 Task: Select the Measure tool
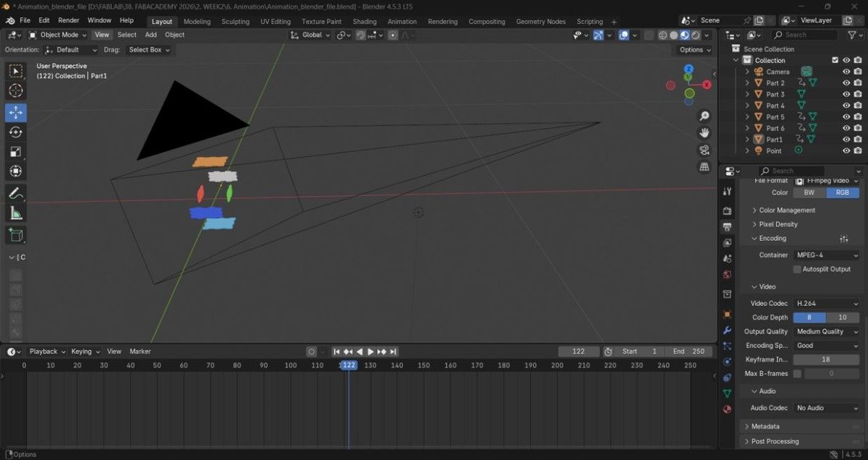click(16, 213)
